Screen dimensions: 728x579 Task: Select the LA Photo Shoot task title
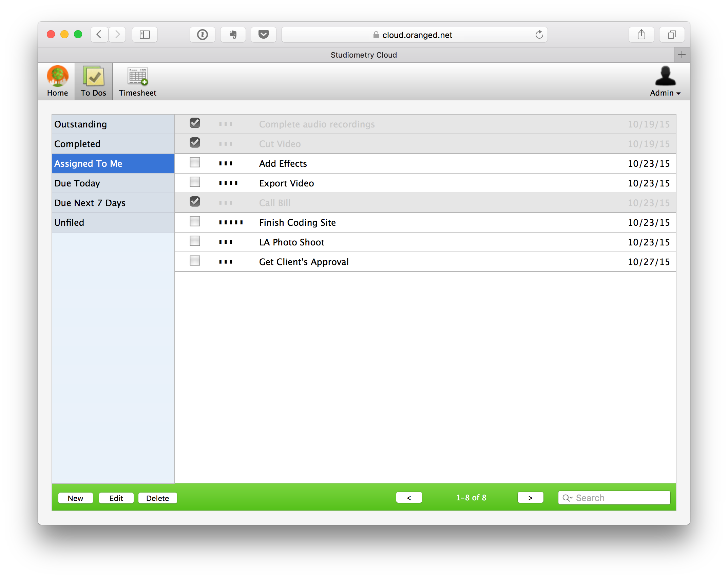tap(292, 242)
